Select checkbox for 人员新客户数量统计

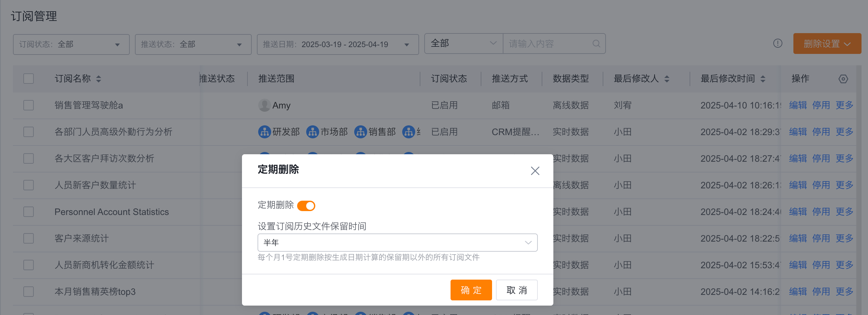pos(29,185)
